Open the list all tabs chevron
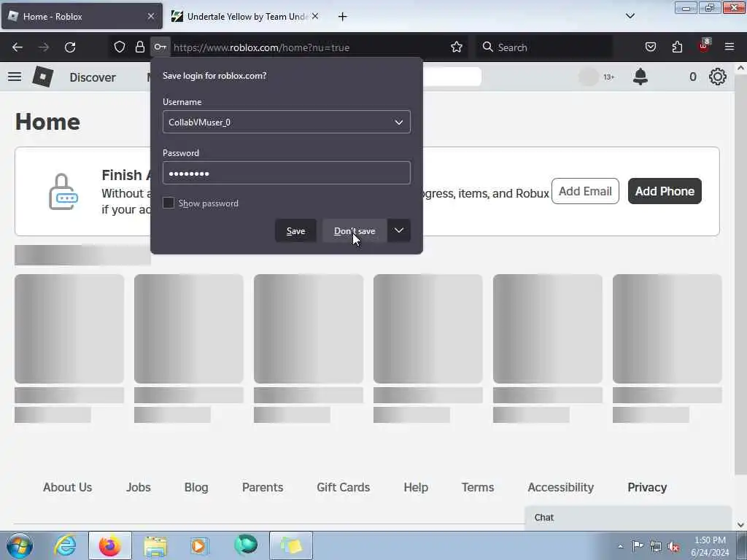Image resolution: width=747 pixels, height=560 pixels. pyautogui.click(x=630, y=16)
